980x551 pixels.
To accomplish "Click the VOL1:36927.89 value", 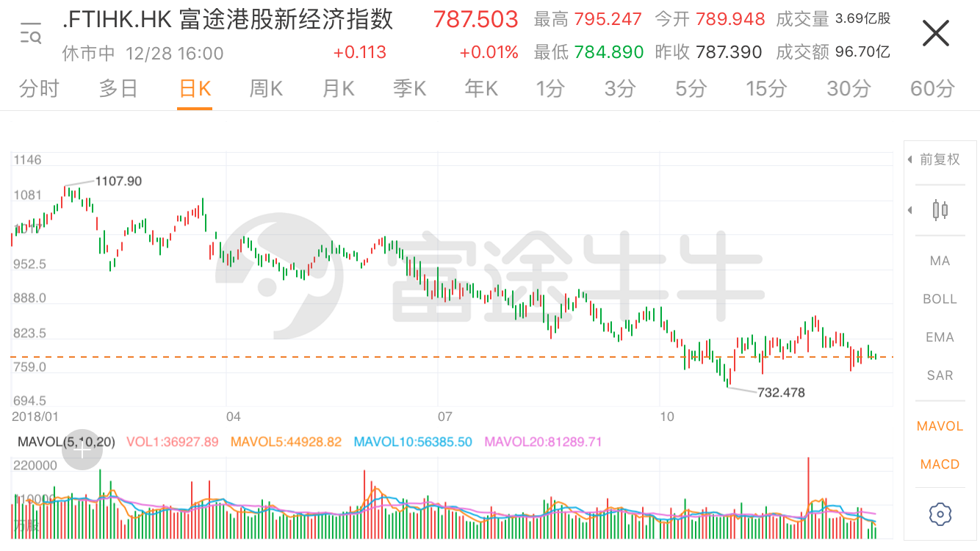I will pos(173,442).
